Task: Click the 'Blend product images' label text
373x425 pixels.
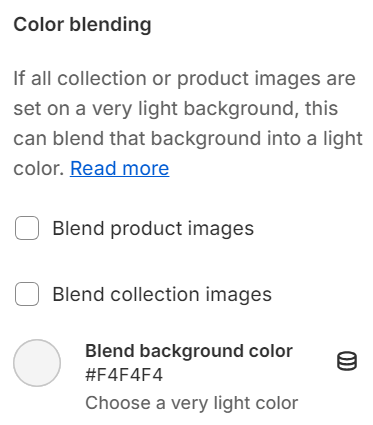Action: [x=153, y=229]
